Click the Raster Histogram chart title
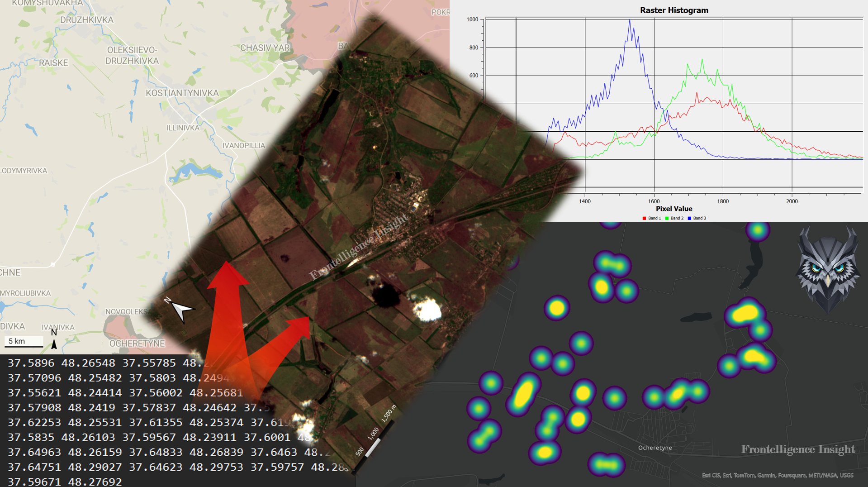This screenshot has height=487, width=868. pyautogui.click(x=674, y=10)
